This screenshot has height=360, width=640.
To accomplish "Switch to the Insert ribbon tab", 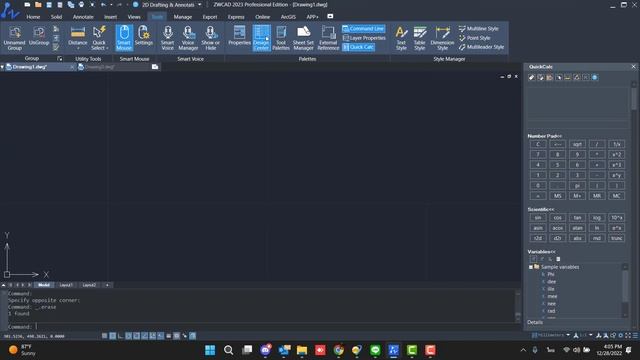I will [x=110, y=17].
